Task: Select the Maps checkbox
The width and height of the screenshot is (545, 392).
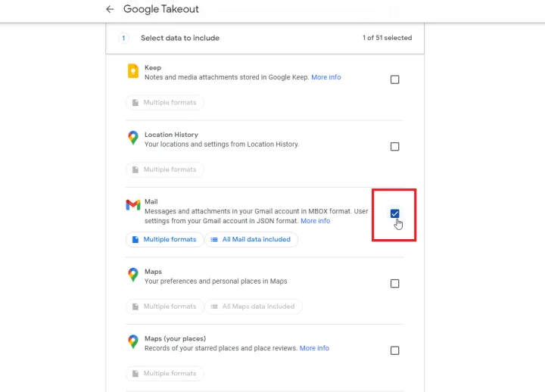Action: (394, 284)
